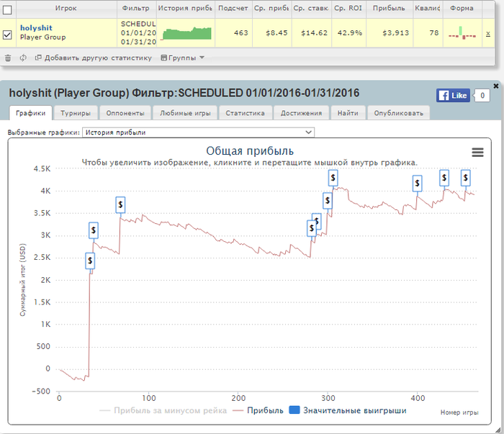The width and height of the screenshot is (504, 434).
Task: Toggle Значительные выигрыши legend item
Action: coord(348,410)
